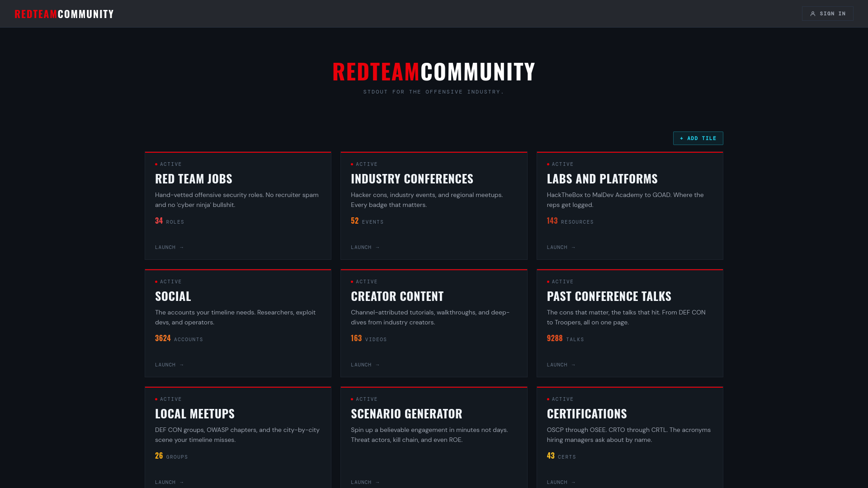Click Active status on Labs and Platforms
Screen dimensions: 868x488
tap(560, 164)
